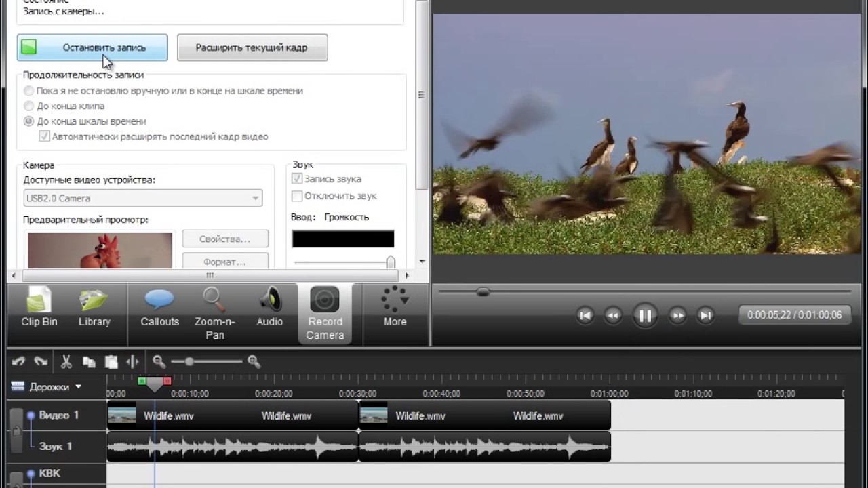Expand the More tools menu

point(395,307)
